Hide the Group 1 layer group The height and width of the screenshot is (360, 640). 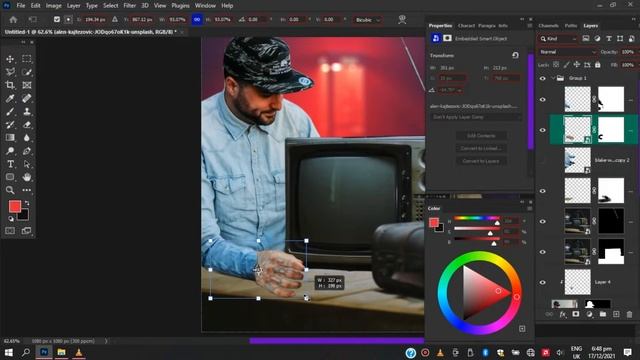pos(542,78)
